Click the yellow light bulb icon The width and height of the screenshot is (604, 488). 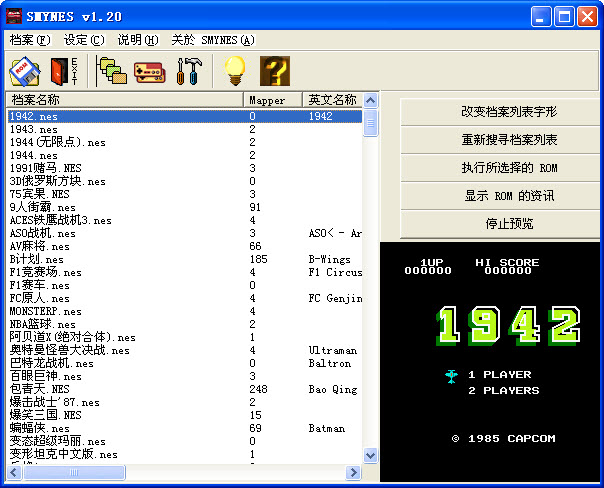(x=234, y=71)
